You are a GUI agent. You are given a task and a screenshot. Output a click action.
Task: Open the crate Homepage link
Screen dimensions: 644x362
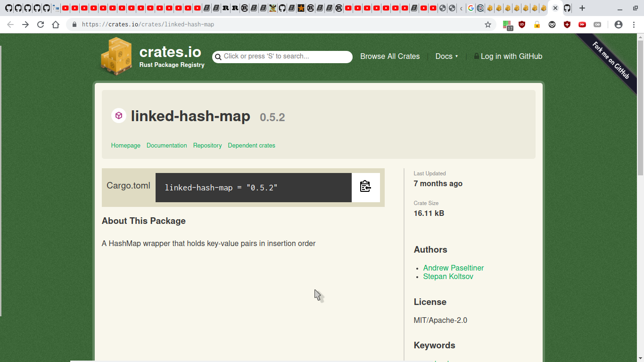click(126, 146)
